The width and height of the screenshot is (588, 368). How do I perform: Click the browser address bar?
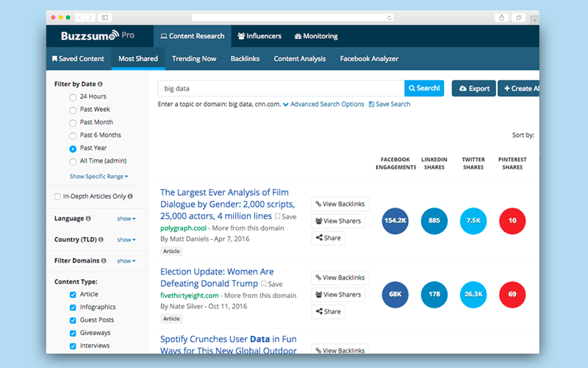coord(293,18)
